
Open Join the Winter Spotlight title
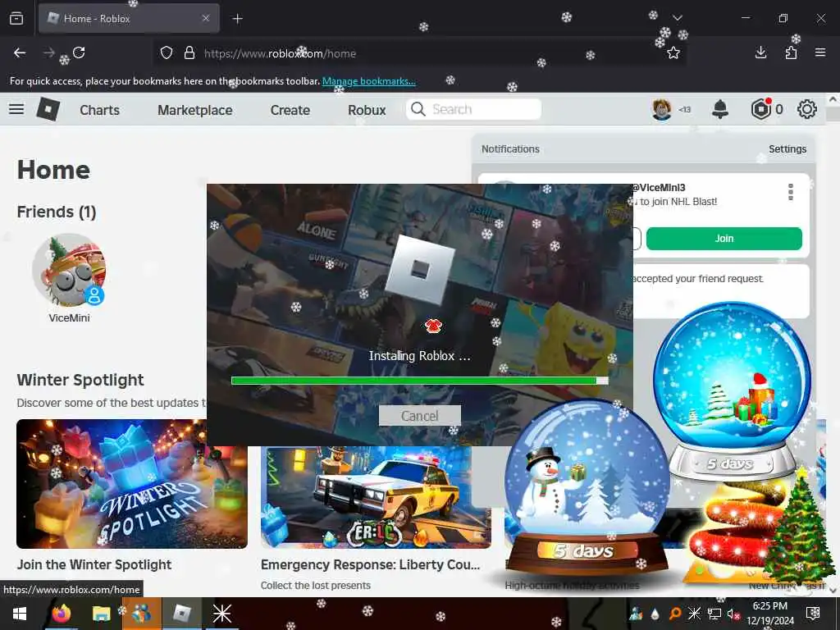coord(94,564)
